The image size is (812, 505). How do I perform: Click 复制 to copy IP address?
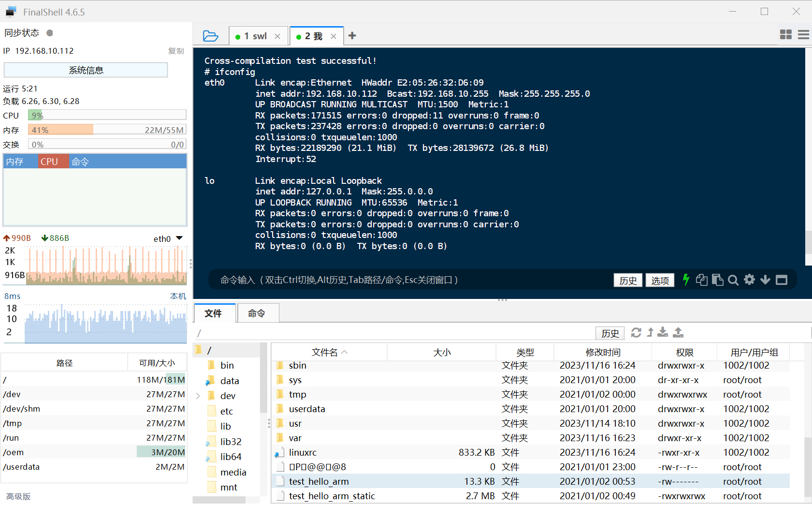click(x=176, y=51)
